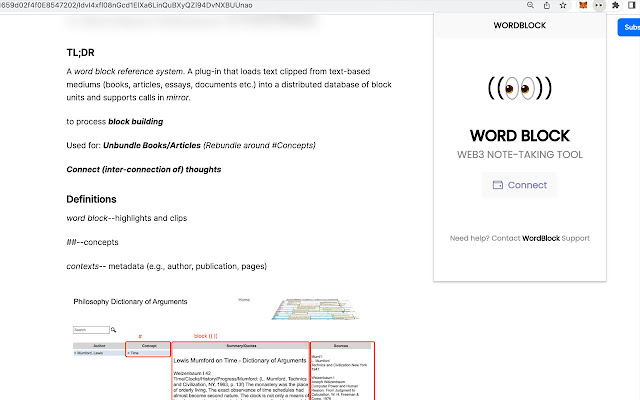Click the Search field in the dictionary image
640x400 pixels.
pyautogui.click(x=90, y=329)
